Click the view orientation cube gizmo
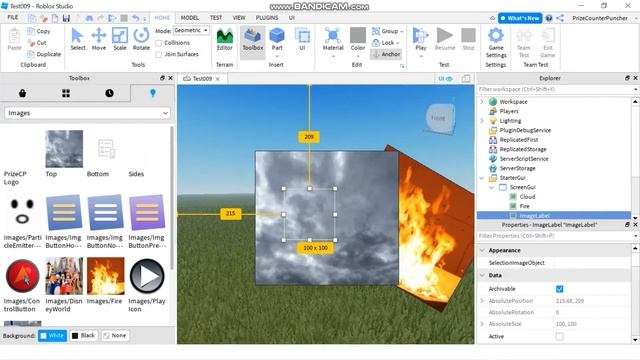This screenshot has width=640, height=360. coord(440,118)
